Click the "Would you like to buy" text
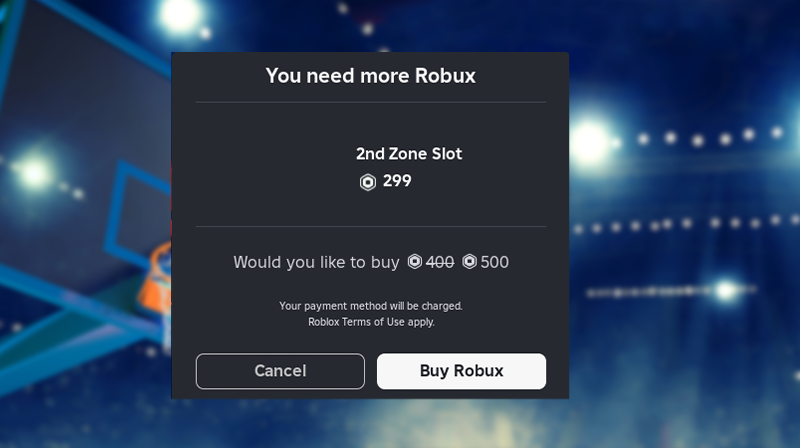Screen dimensions: 800x448 click(x=316, y=262)
